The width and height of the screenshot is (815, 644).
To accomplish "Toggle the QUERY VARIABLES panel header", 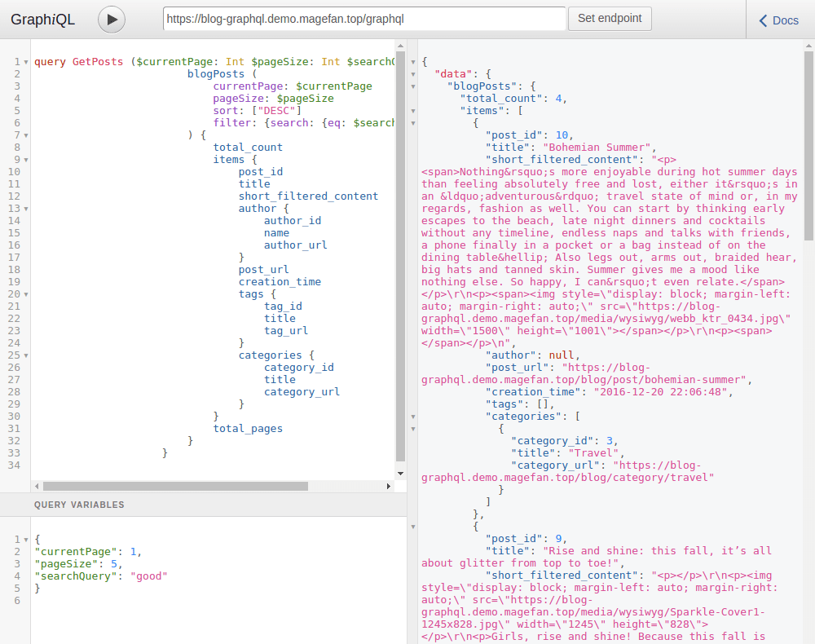I will point(203,505).
